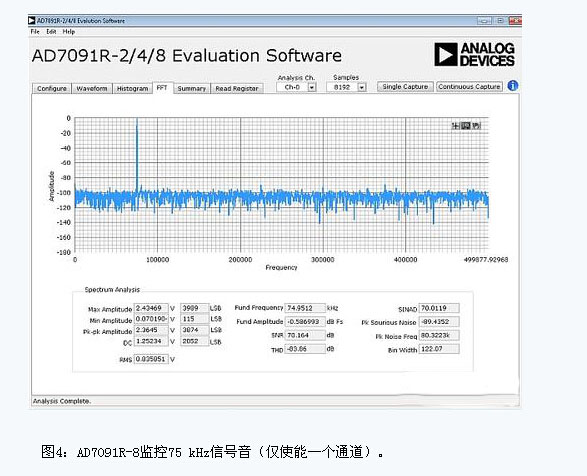
Task: Click the DC LSB field 2052
Action: [194, 341]
